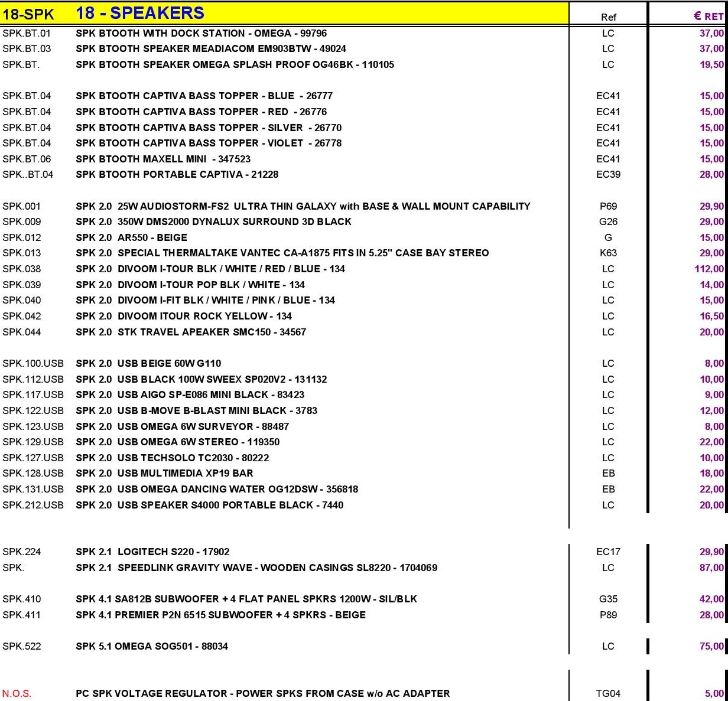
Task: Select the '€ RET' column header
Action: pyautogui.click(x=708, y=17)
